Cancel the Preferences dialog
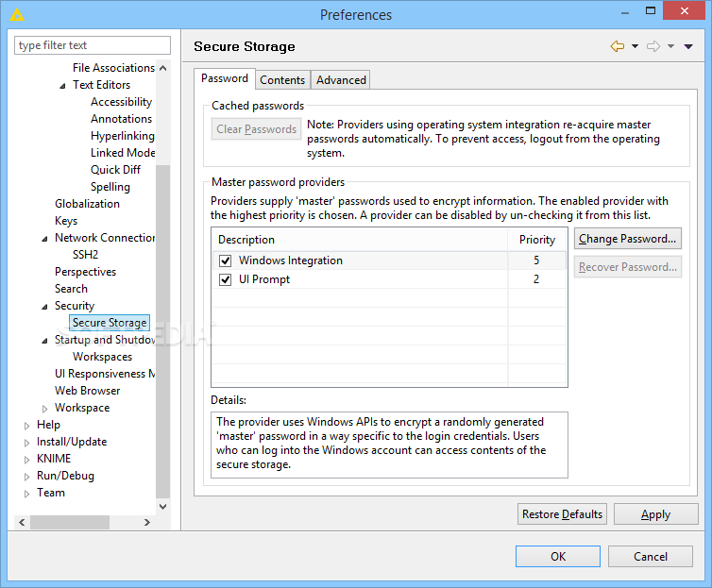This screenshot has width=712, height=588. pyautogui.click(x=651, y=556)
